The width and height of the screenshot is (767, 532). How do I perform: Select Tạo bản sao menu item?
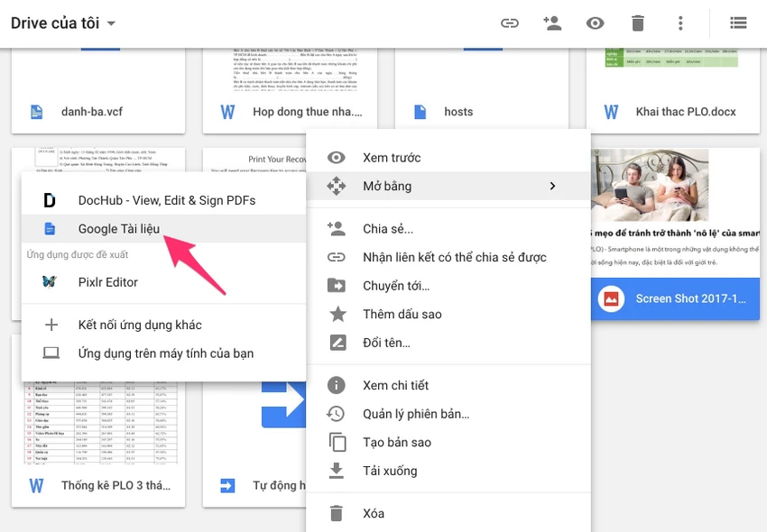(x=448, y=442)
